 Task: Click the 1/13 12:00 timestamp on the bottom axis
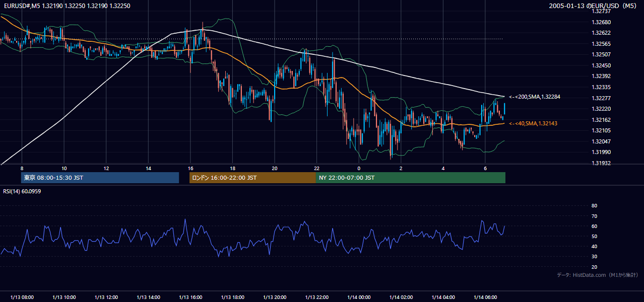(x=106, y=297)
